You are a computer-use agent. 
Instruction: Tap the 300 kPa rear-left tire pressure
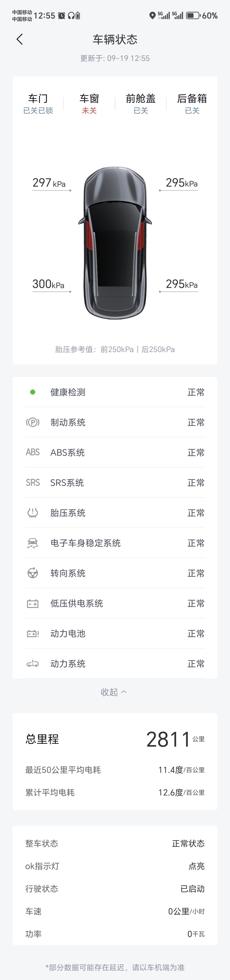pos(48,284)
